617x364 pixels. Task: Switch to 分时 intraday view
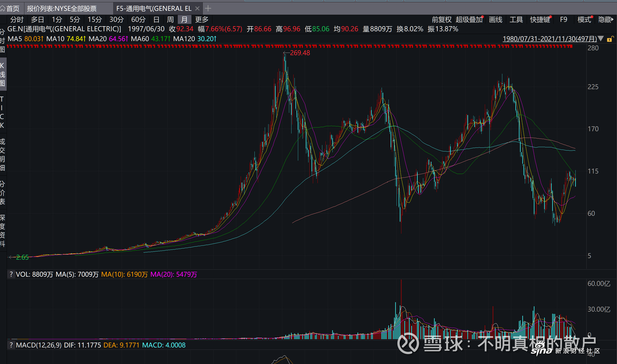click(17, 19)
